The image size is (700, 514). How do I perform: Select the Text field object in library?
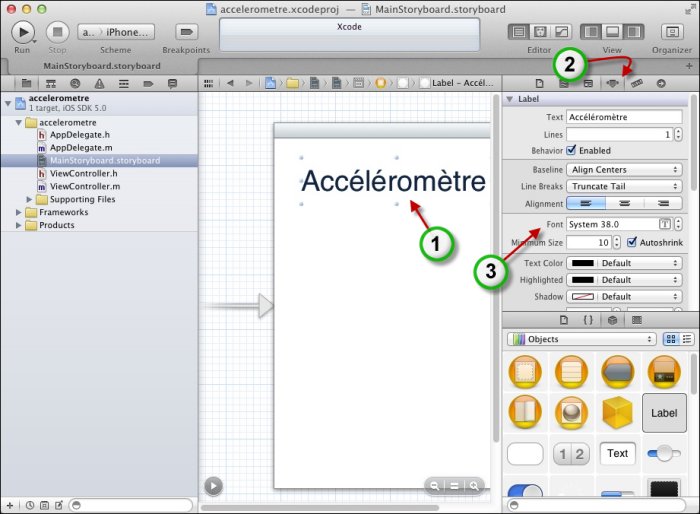(617, 453)
